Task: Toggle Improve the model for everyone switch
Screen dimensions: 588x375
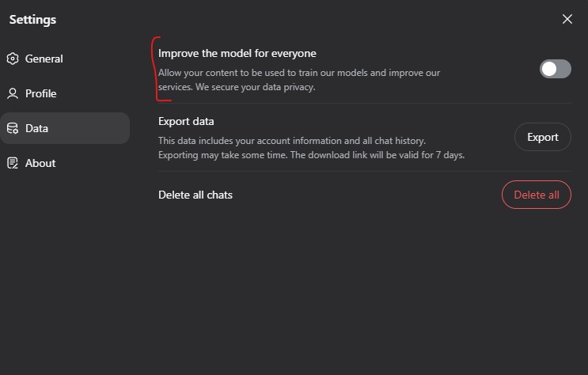Action: click(x=556, y=69)
